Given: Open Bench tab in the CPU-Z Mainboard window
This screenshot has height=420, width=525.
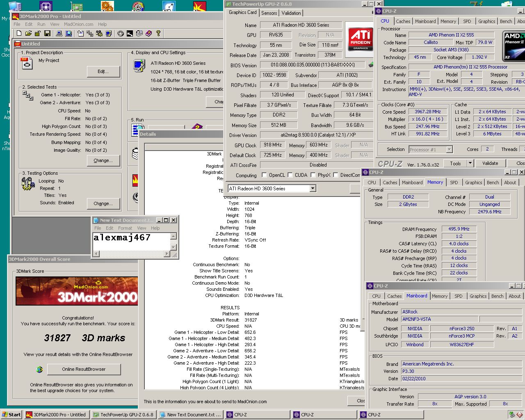Looking at the screenshot, I should (x=497, y=296).
